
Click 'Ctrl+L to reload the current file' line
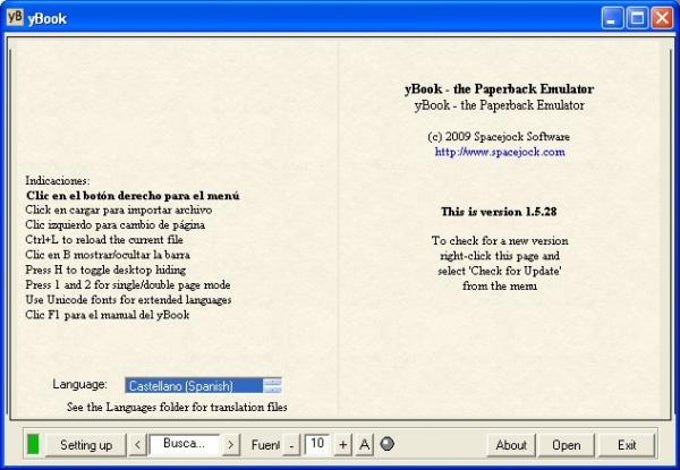tap(104, 239)
